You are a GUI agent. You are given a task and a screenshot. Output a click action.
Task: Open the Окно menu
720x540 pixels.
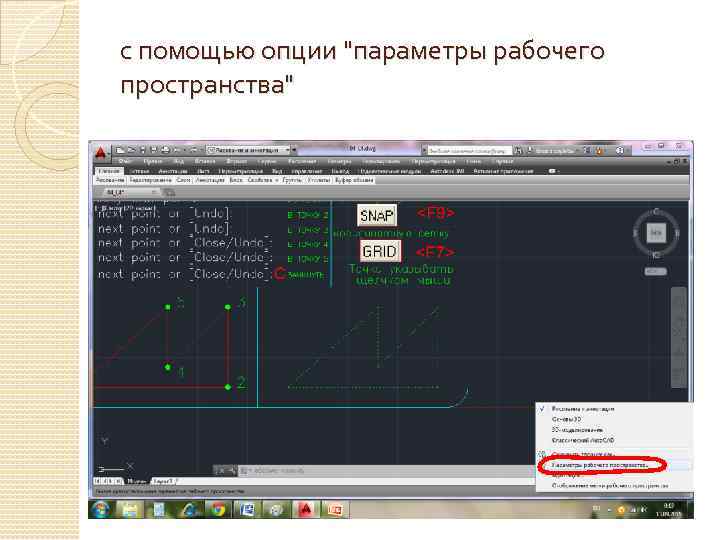coord(473,162)
